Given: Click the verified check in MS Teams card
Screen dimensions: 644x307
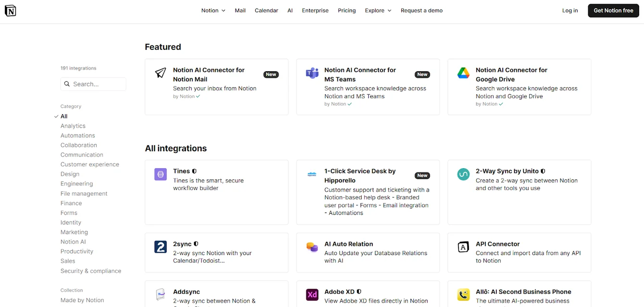Looking at the screenshot, I should 349,104.
